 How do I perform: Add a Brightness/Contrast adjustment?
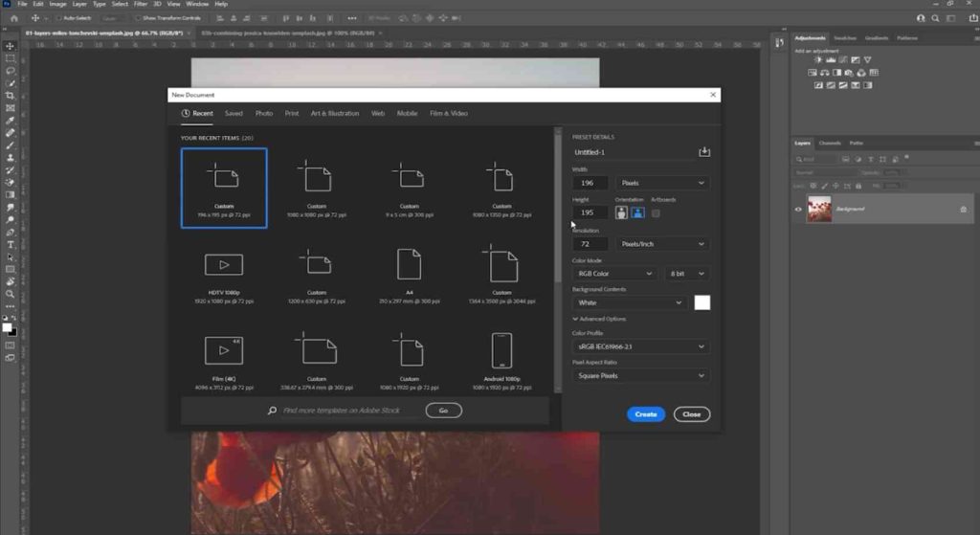[818, 60]
